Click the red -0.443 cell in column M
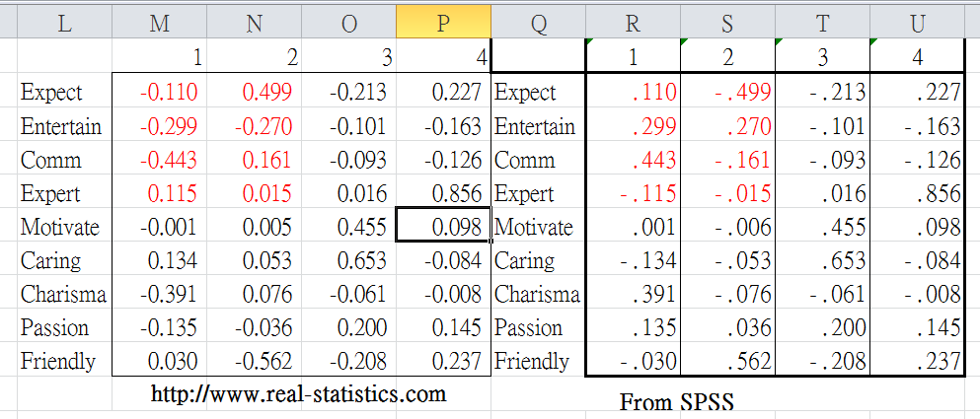This screenshot has width=980, height=419. [159, 160]
